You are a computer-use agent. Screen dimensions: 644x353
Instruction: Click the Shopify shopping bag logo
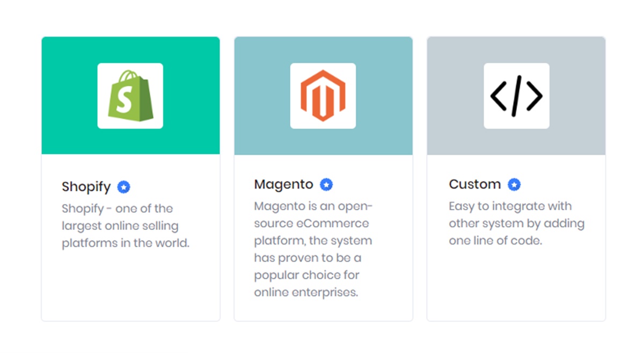[130, 96]
